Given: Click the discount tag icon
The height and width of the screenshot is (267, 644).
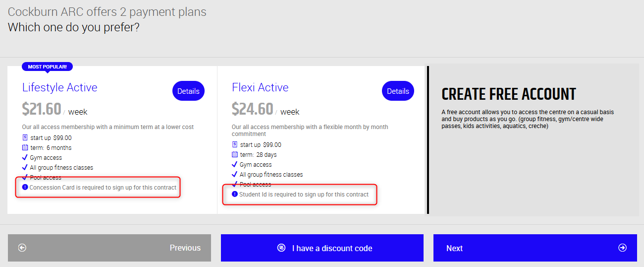Looking at the screenshot, I should (x=281, y=248).
